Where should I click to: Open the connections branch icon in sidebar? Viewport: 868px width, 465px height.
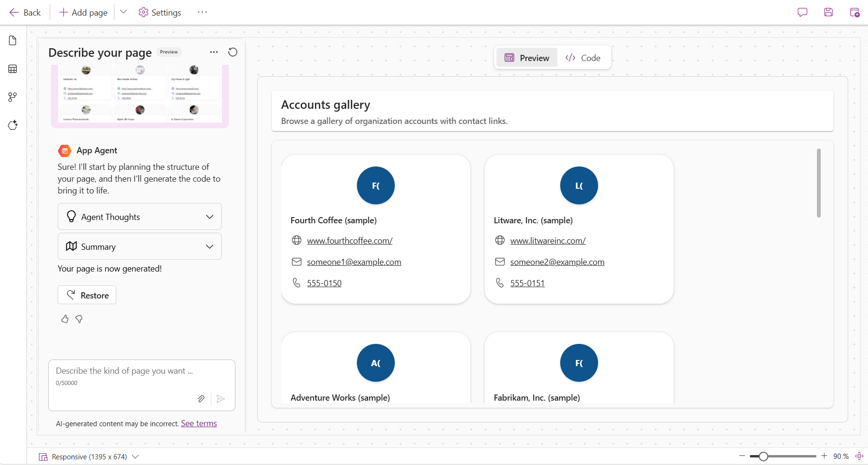pyautogui.click(x=12, y=97)
